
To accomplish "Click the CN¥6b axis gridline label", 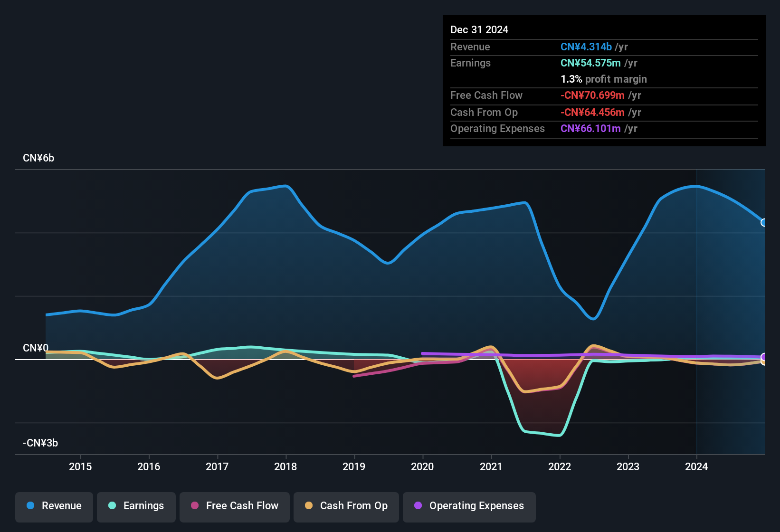I will [x=39, y=158].
